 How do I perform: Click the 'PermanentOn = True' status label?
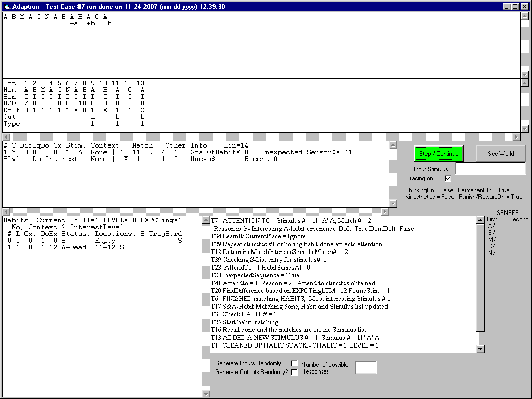coord(484,190)
